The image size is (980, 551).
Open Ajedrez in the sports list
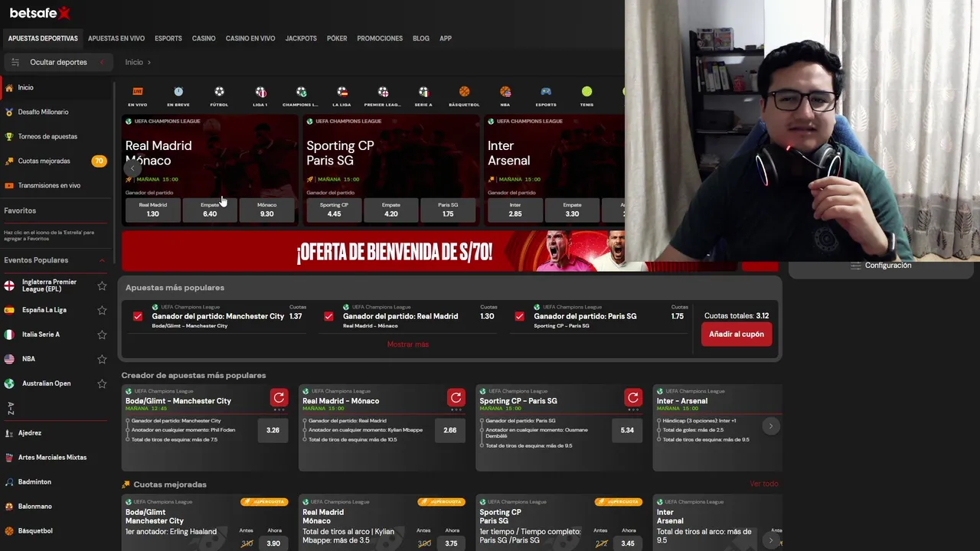tap(57, 433)
